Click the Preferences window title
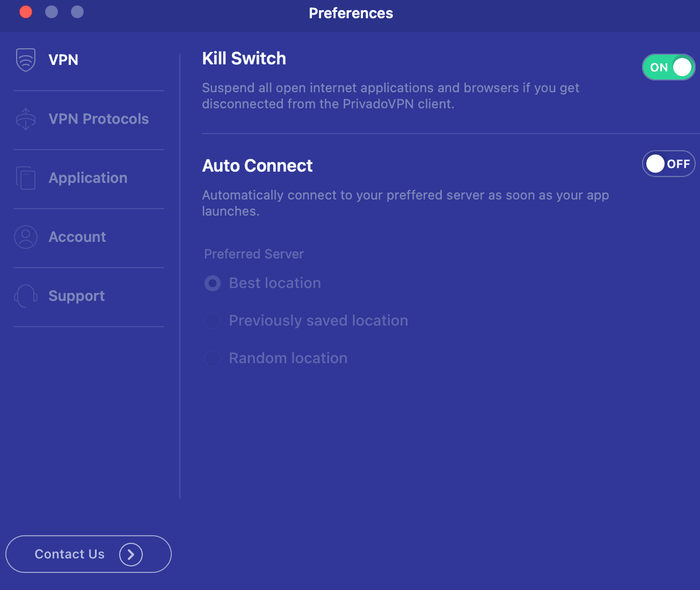 [x=351, y=13]
